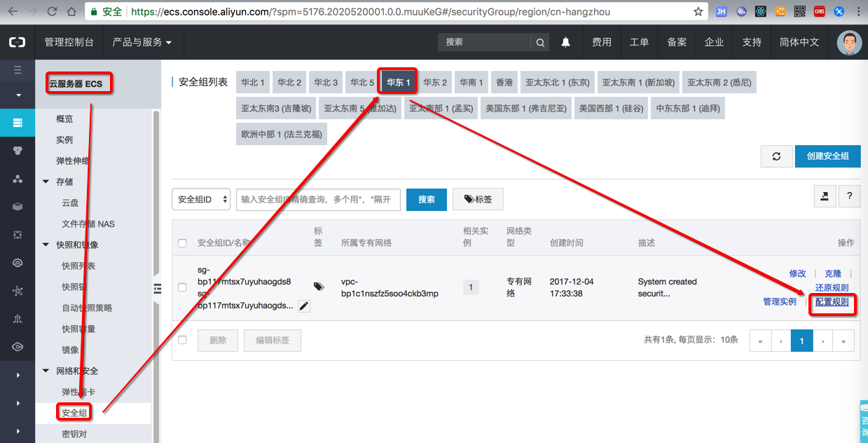Go to browser home page
The width and height of the screenshot is (868, 443).
pos(72,11)
